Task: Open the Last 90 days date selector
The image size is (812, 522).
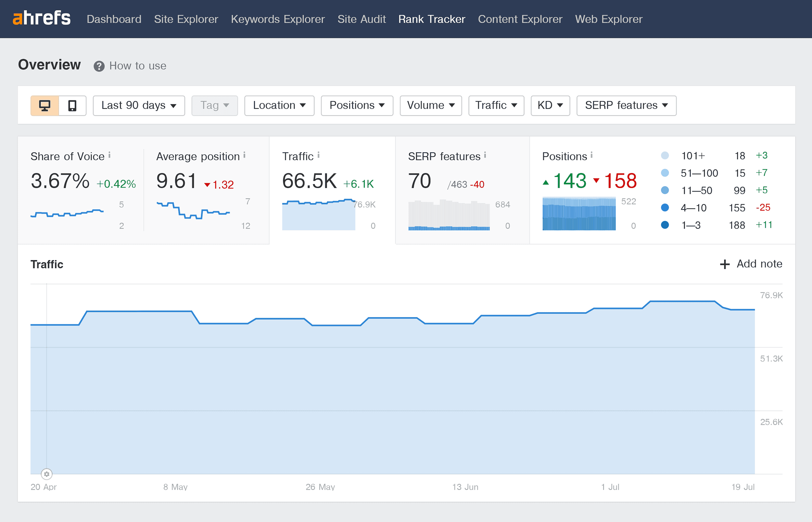Action: pos(138,106)
